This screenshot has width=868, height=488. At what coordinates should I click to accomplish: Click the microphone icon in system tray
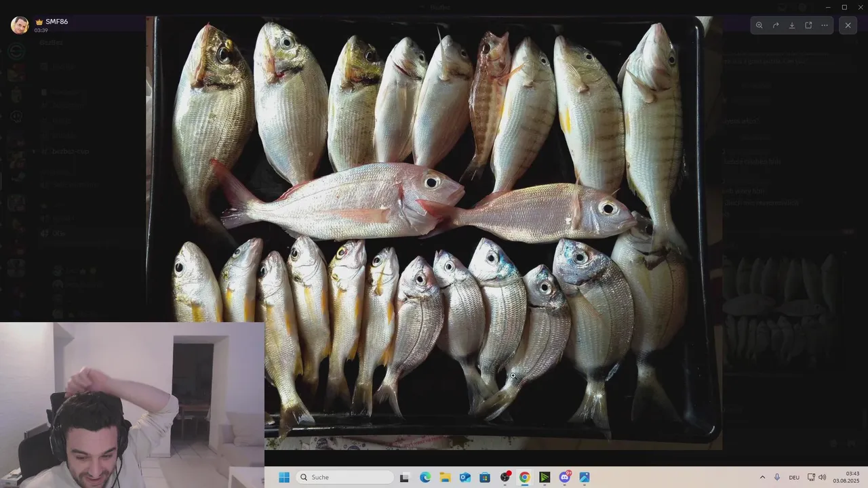click(777, 477)
